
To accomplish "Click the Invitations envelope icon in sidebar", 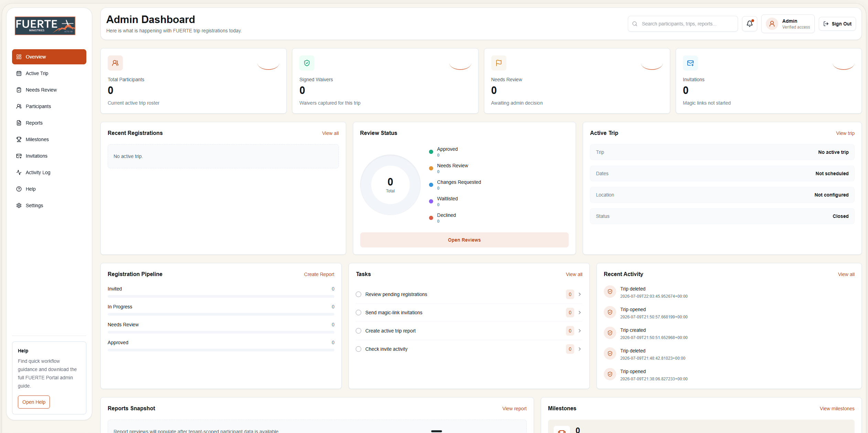I will coord(19,156).
